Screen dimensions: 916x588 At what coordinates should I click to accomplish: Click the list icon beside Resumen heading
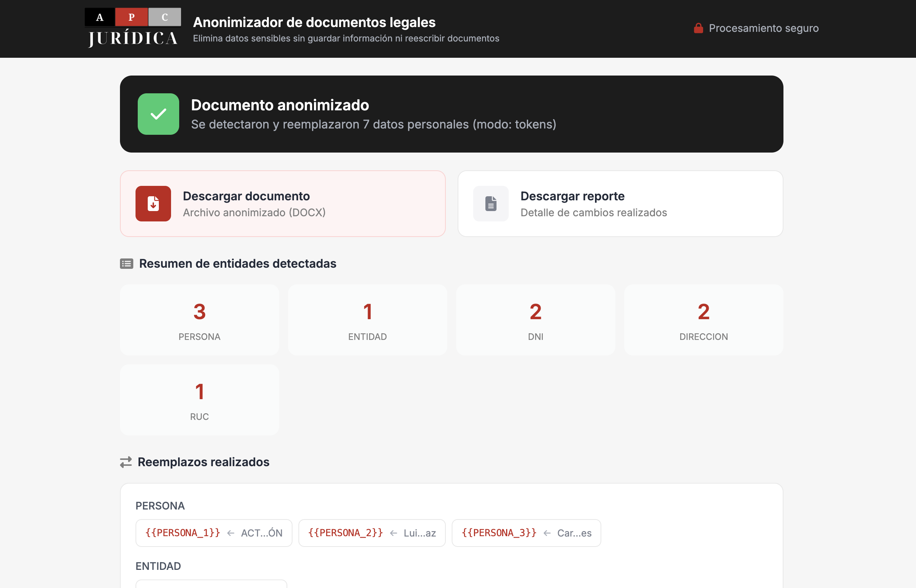click(x=126, y=264)
